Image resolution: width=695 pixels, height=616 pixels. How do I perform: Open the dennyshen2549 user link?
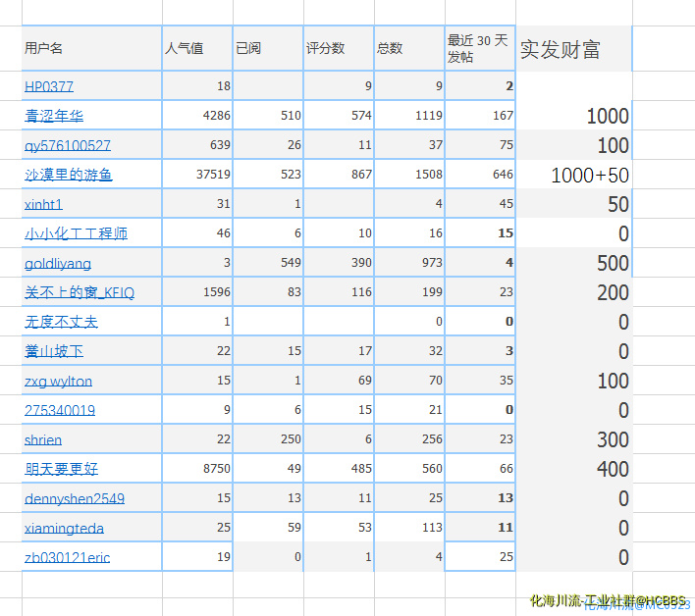coord(75,498)
